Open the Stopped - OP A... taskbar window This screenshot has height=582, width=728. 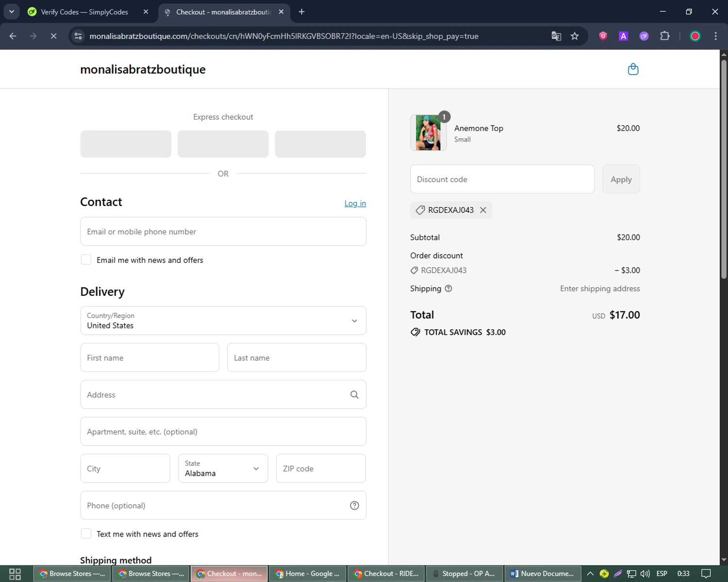465,574
